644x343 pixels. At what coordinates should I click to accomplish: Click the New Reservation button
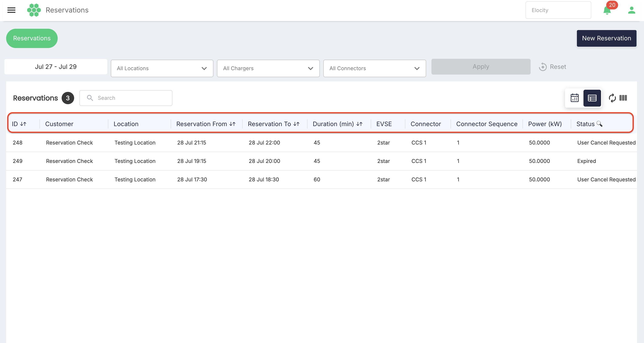(x=606, y=38)
